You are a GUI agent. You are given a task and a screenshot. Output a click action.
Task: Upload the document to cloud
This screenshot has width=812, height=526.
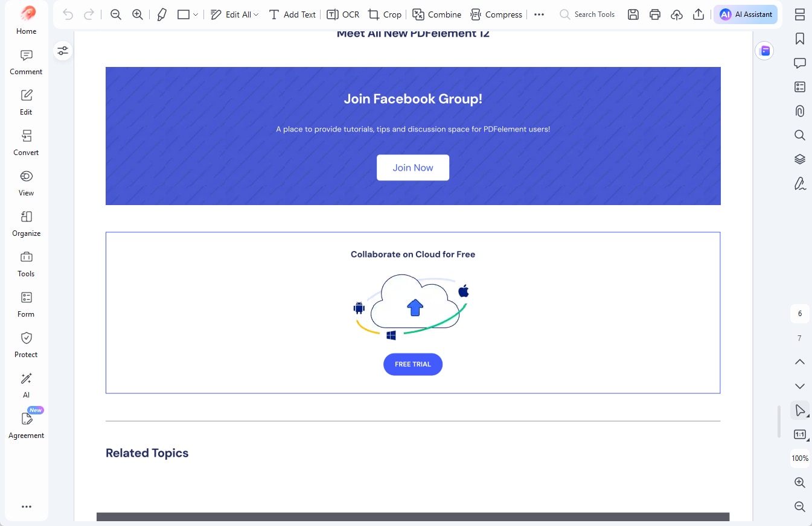pyautogui.click(x=677, y=14)
